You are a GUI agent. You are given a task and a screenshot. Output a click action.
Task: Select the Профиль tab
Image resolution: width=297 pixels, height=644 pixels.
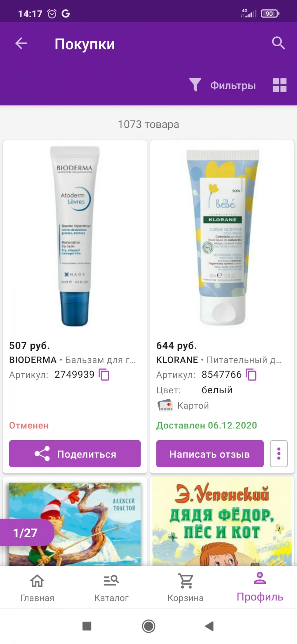coord(260,588)
